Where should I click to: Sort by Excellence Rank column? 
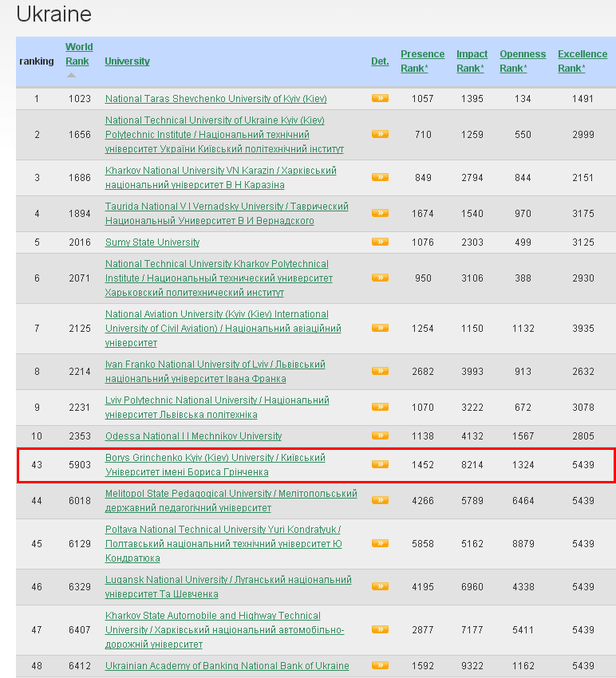coord(582,61)
